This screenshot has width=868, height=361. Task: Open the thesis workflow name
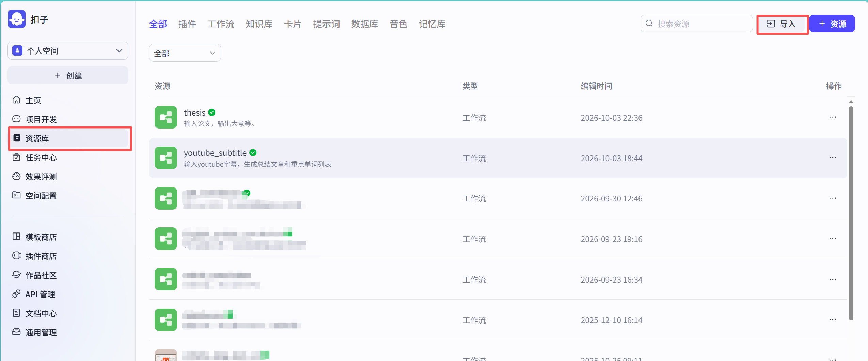click(194, 112)
